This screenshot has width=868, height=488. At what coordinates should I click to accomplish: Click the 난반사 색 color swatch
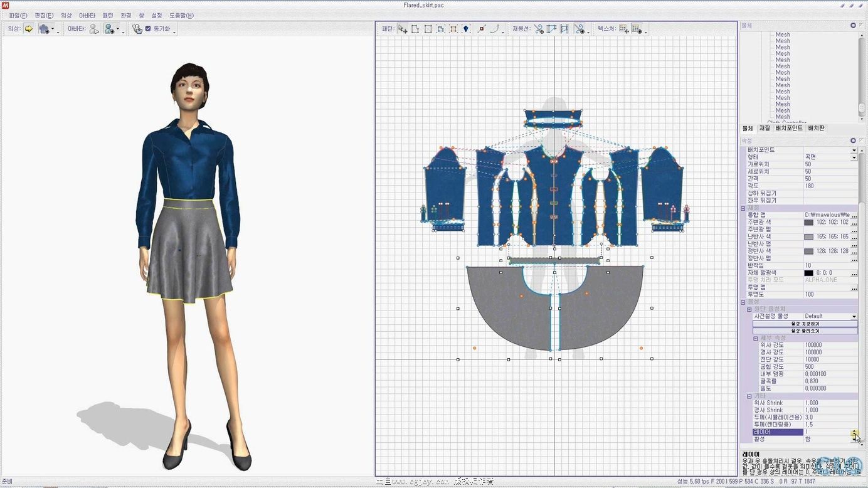coord(809,236)
